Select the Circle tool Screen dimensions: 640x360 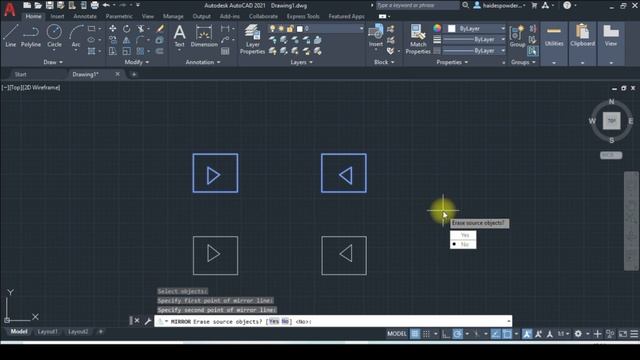(54, 36)
